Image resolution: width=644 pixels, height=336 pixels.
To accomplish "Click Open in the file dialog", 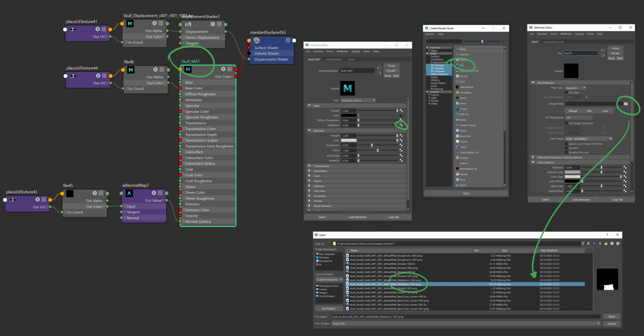I will pos(611,316).
